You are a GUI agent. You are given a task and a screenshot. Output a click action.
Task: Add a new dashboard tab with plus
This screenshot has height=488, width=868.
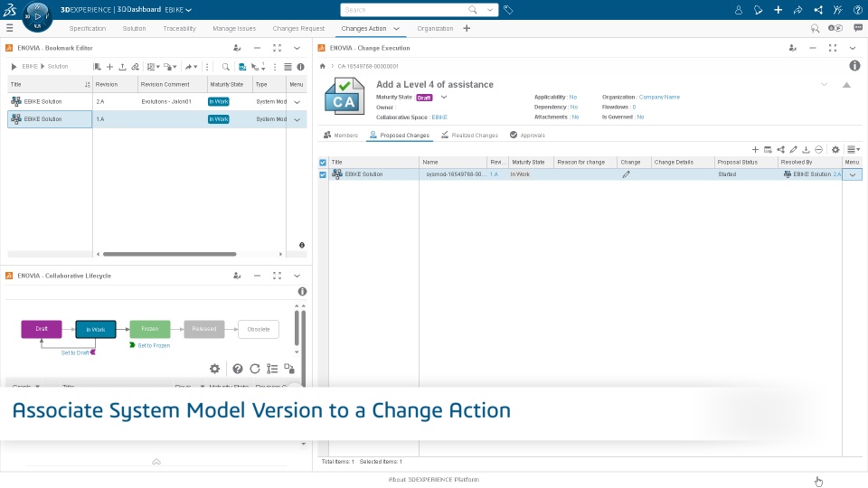[467, 28]
